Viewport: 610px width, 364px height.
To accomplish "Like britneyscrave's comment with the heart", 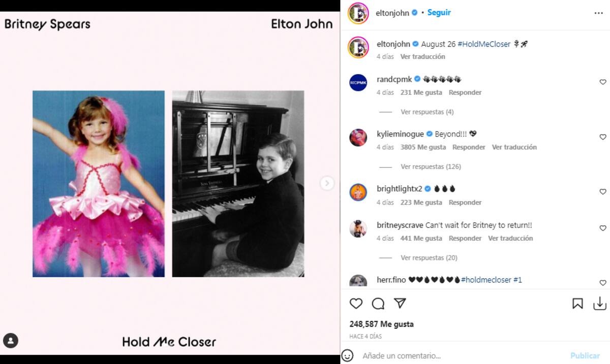I will [x=603, y=228].
